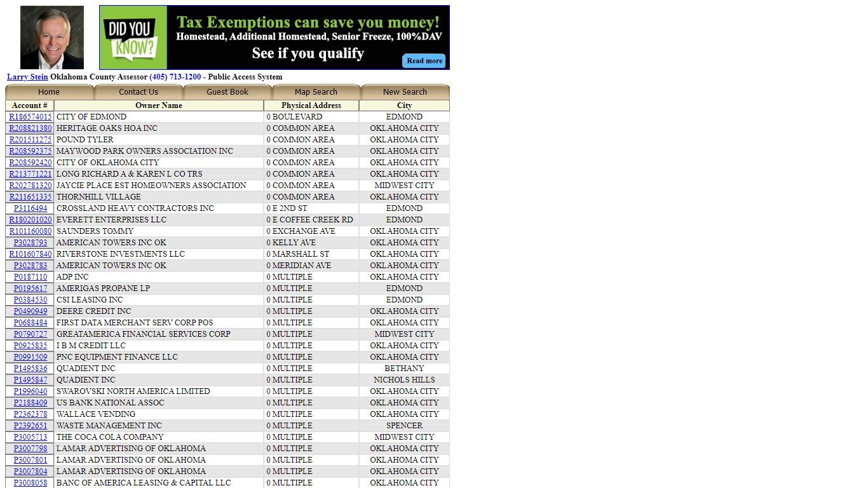Select owner HERITAGE OAKS HOA INC
This screenshot has width=868, height=488.
(x=107, y=128)
